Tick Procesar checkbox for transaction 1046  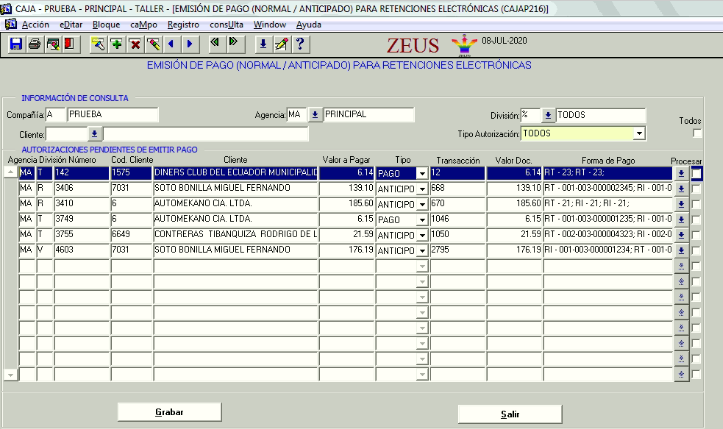coord(697,219)
